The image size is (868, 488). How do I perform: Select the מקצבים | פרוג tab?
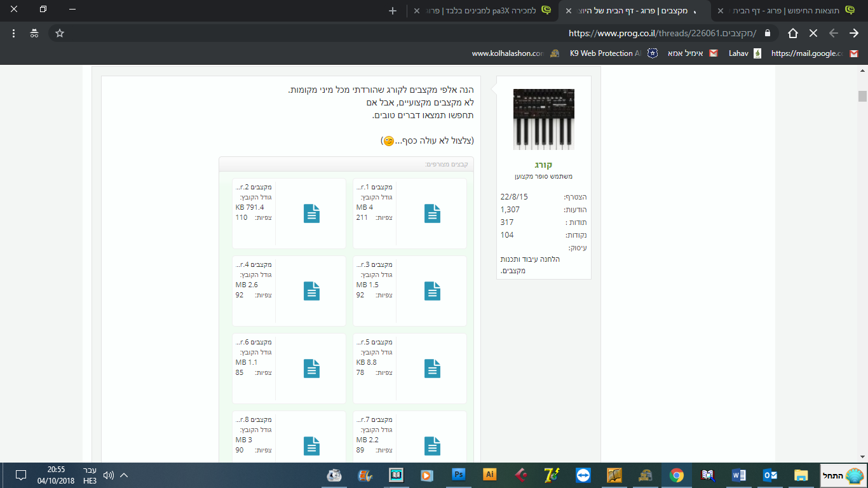tap(635, 11)
